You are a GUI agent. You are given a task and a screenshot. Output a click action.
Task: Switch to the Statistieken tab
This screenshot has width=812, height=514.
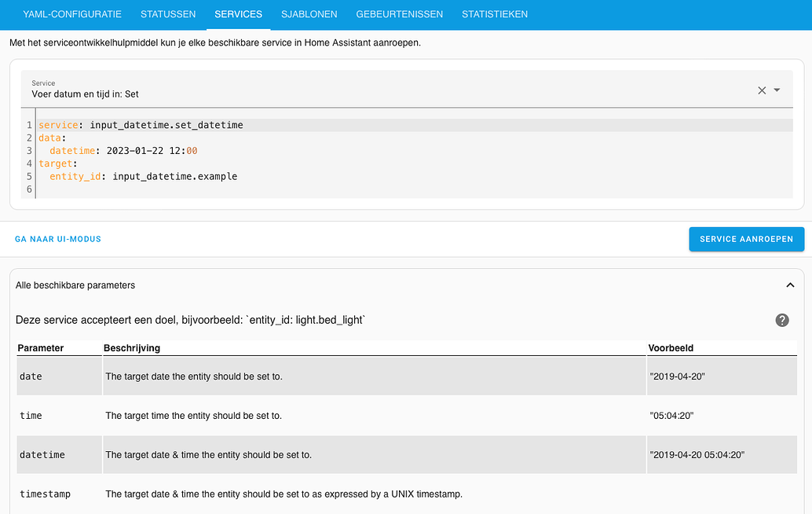(495, 14)
